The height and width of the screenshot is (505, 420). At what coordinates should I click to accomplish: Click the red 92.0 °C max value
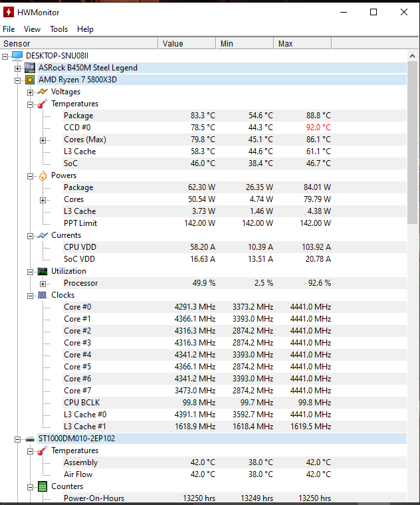tap(318, 128)
